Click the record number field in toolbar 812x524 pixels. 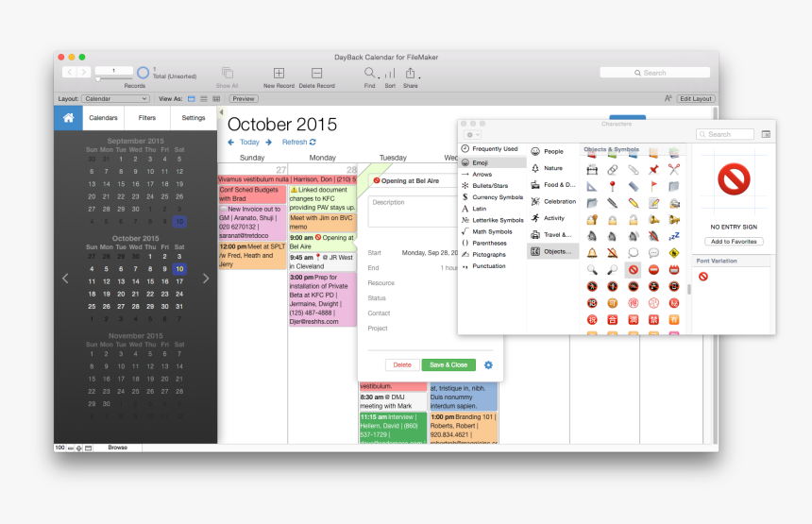[x=113, y=71]
